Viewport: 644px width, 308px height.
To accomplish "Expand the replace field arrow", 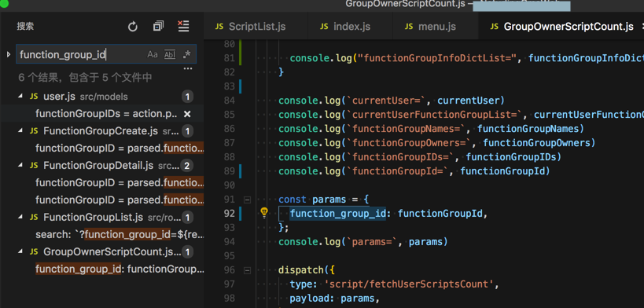I will point(8,54).
